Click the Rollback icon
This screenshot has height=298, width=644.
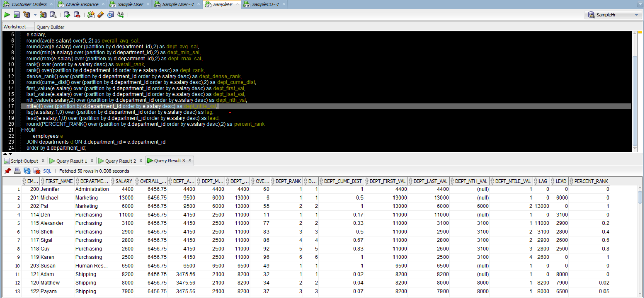77,15
